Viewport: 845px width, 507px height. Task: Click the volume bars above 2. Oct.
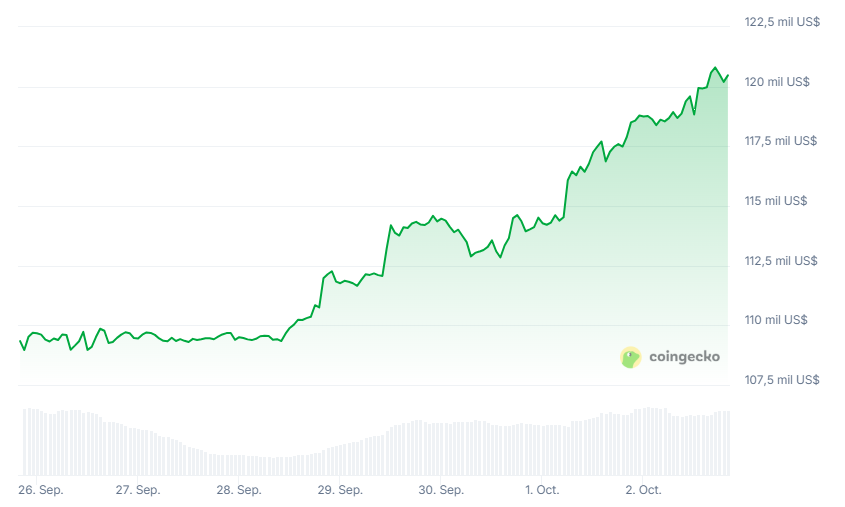coord(643,441)
